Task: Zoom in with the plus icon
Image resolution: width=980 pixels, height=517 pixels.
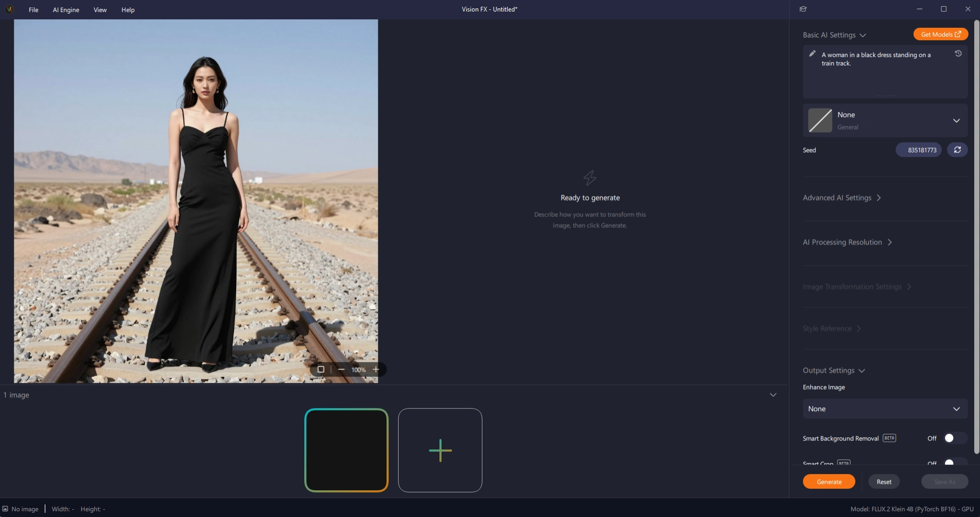Action: (376, 369)
